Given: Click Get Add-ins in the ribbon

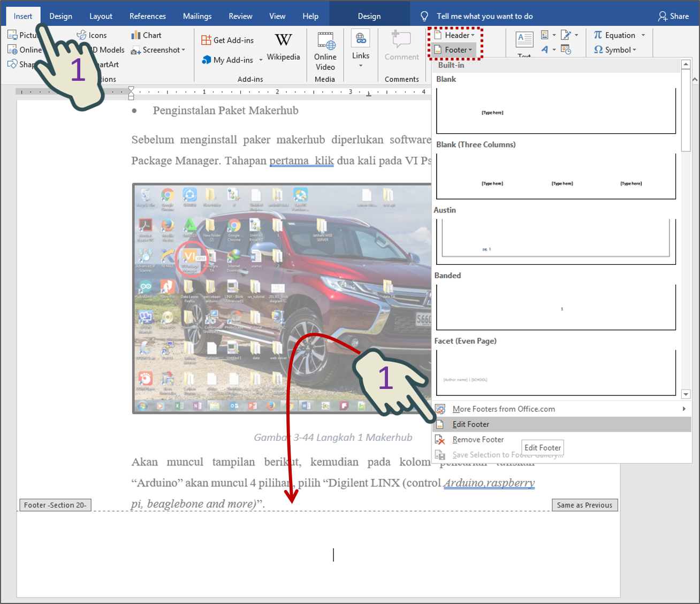Looking at the screenshot, I should tap(228, 40).
